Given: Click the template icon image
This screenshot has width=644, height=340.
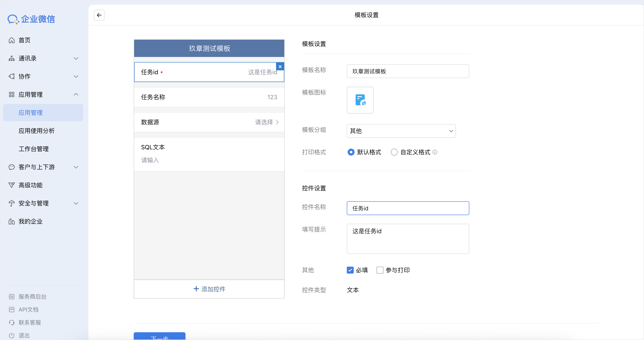Looking at the screenshot, I should click(360, 100).
